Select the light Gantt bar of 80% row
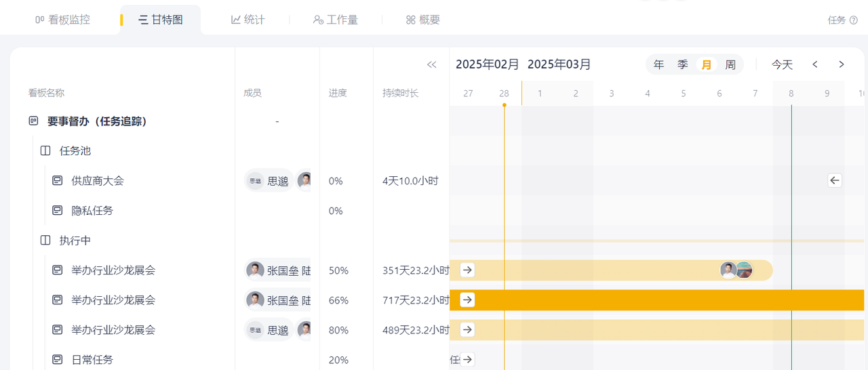The image size is (868, 370). point(657,329)
